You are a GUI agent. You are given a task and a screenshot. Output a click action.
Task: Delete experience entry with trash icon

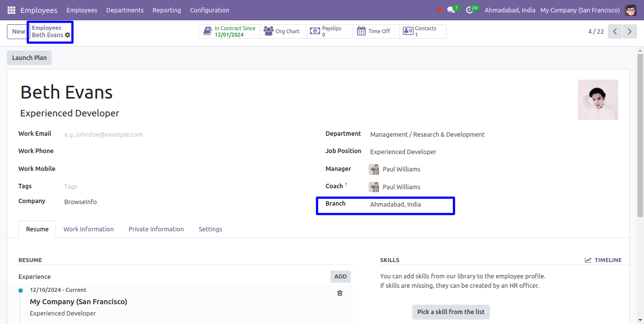pyautogui.click(x=340, y=293)
